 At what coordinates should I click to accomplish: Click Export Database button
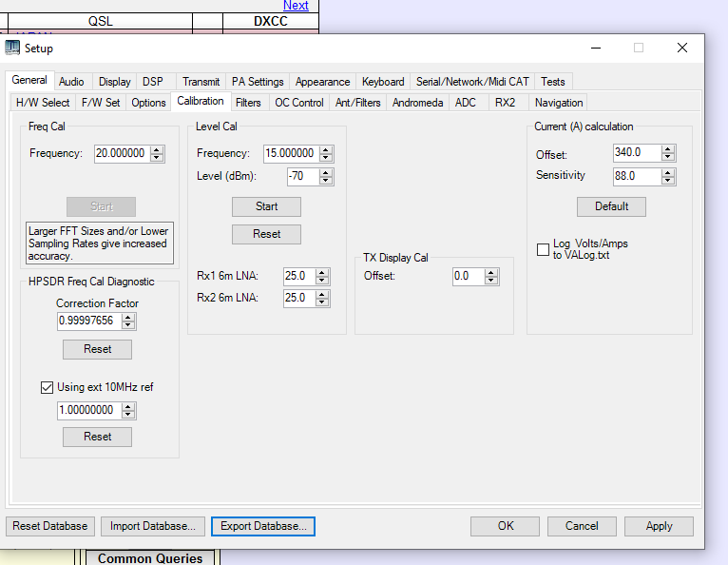[262, 526]
